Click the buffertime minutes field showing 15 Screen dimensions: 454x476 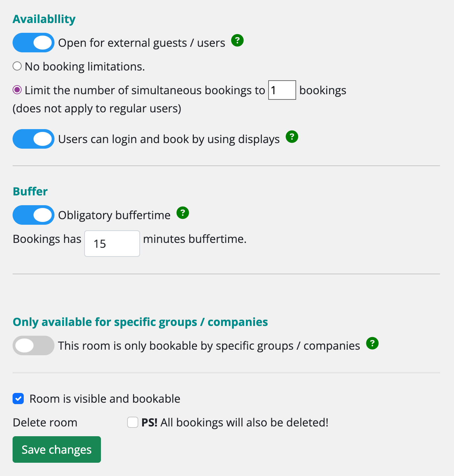pos(112,243)
